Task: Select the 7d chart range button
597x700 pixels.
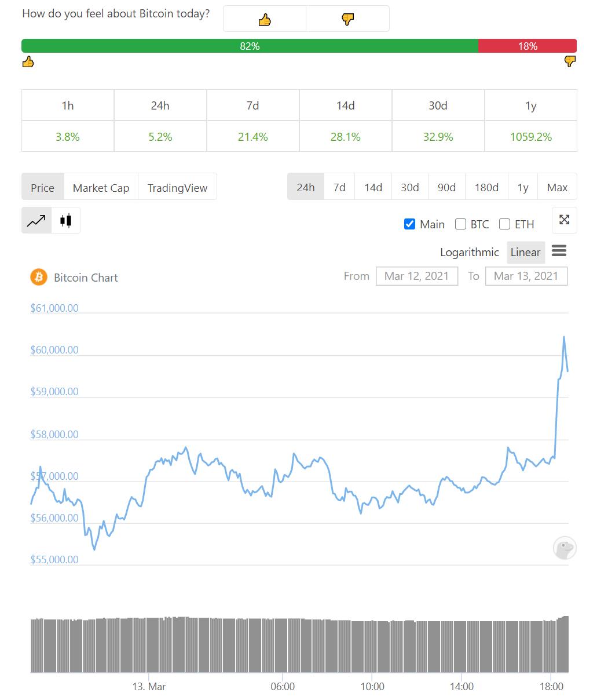Action: (x=339, y=187)
